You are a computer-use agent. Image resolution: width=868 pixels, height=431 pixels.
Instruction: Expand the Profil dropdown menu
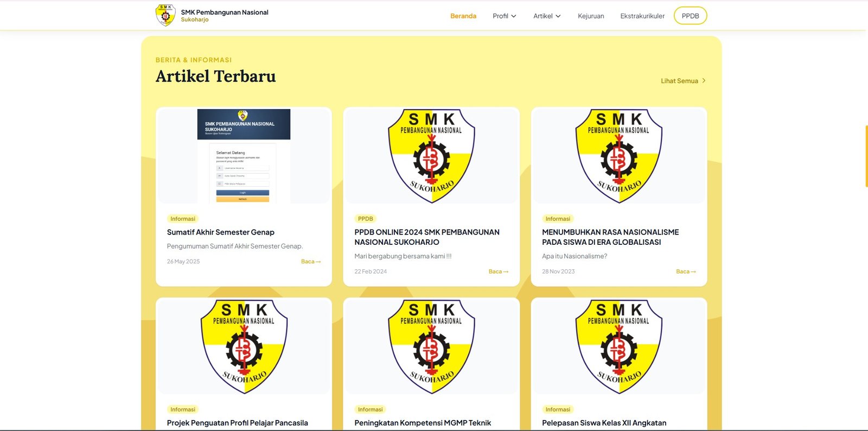point(505,16)
